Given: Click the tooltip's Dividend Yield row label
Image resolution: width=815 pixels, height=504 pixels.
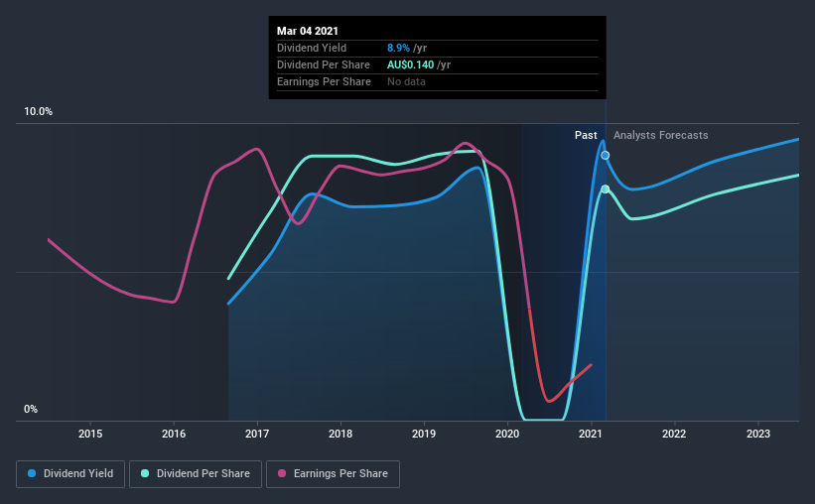Looking at the screenshot, I should 312,48.
